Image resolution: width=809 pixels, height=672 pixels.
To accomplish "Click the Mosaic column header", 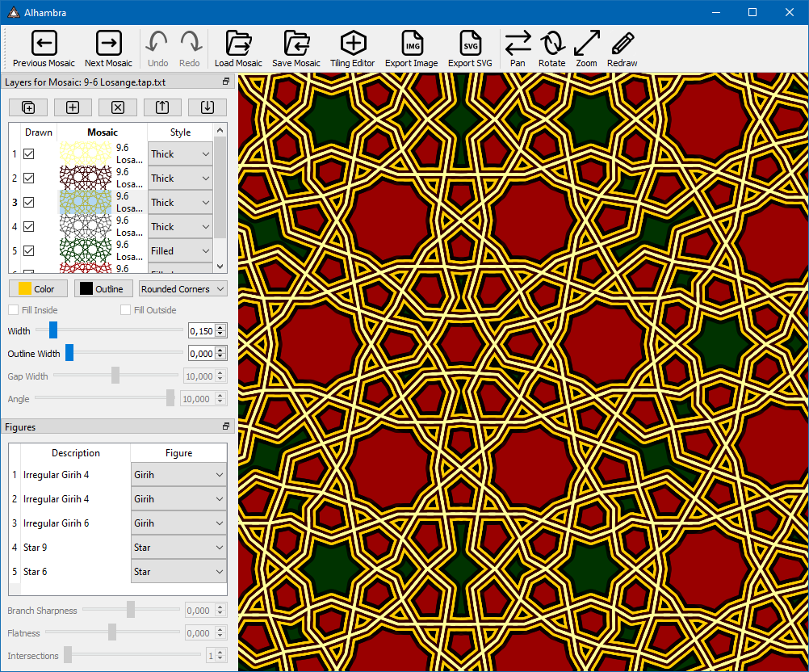I will point(103,132).
